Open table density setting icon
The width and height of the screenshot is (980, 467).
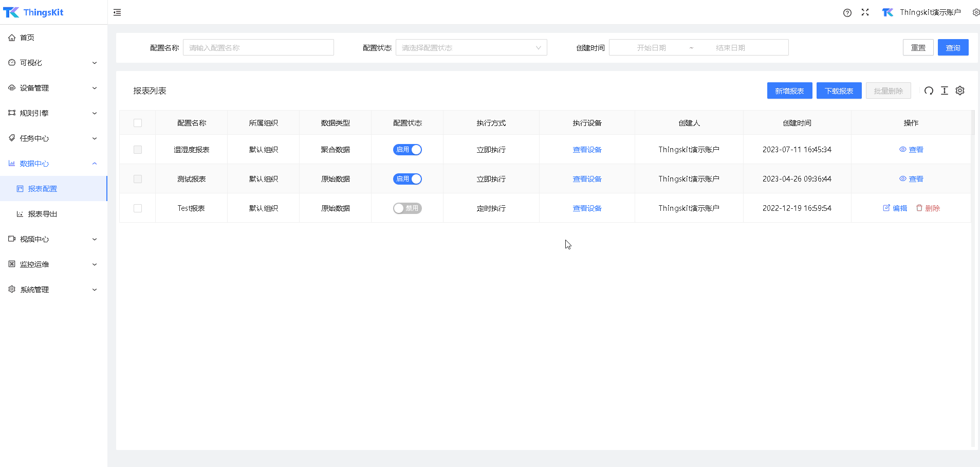[x=944, y=91]
